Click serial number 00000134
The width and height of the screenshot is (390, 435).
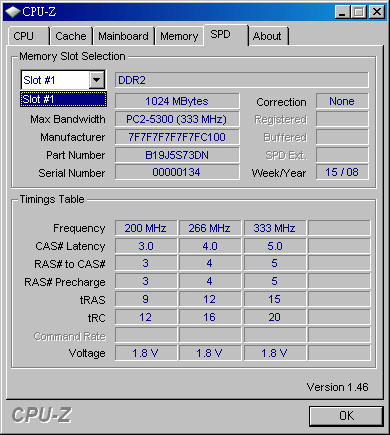[x=177, y=172]
